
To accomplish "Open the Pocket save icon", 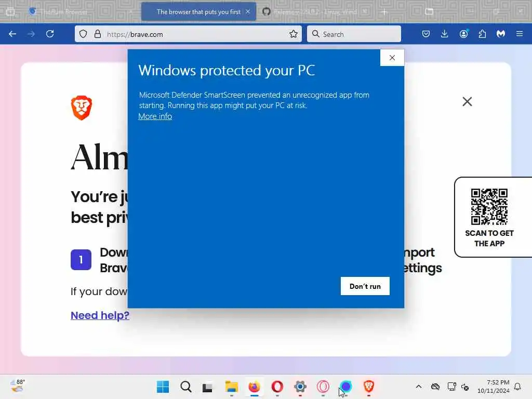I will [x=426, y=34].
